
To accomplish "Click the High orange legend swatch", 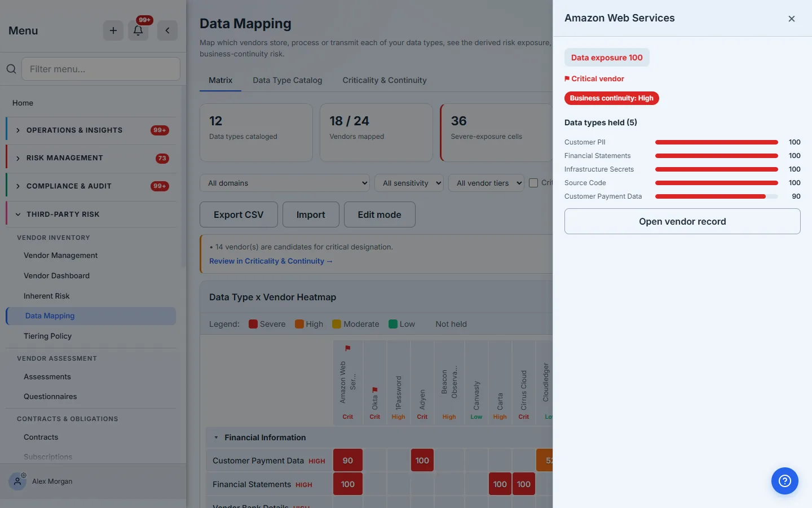I will pyautogui.click(x=299, y=324).
